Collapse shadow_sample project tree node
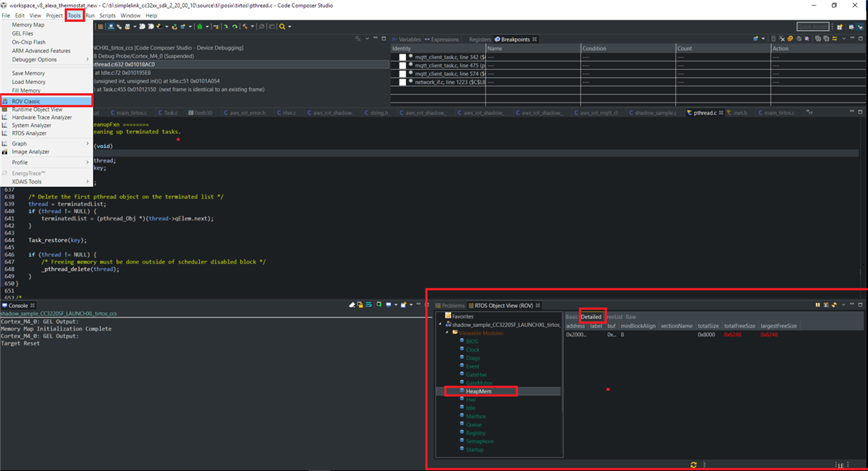Screen dimensions: 868x471 coord(440,325)
